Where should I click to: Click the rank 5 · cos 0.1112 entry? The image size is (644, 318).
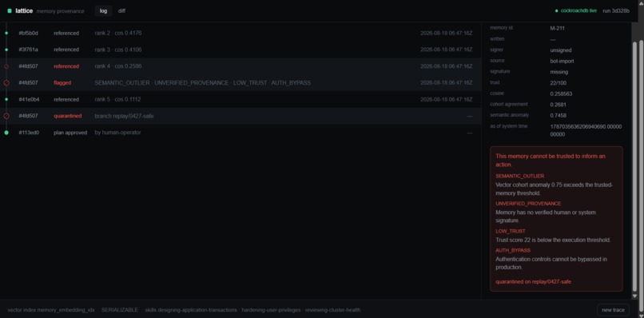pyautogui.click(x=117, y=99)
